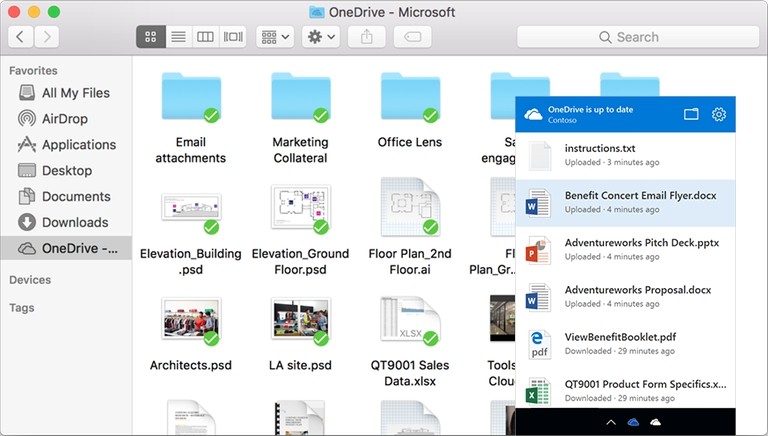This screenshot has width=768, height=436.
Task: Click the Tags sidebar heading
Action: point(22,308)
